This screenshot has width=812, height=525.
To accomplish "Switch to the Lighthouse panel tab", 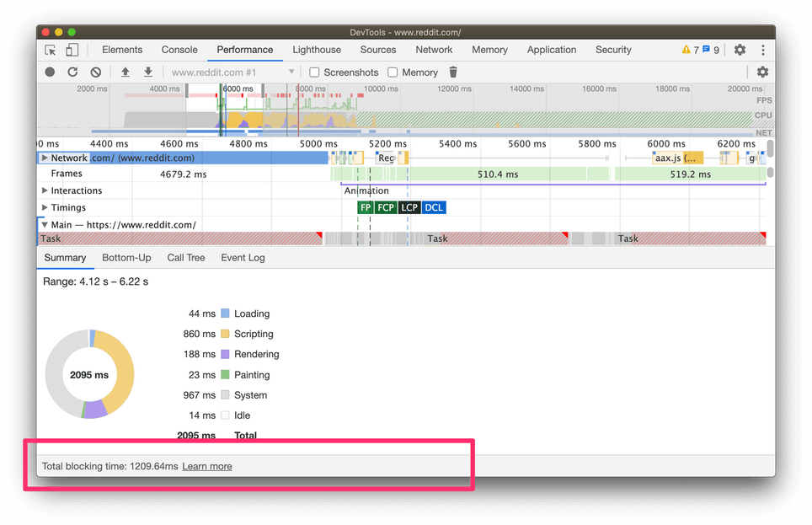I will point(317,50).
